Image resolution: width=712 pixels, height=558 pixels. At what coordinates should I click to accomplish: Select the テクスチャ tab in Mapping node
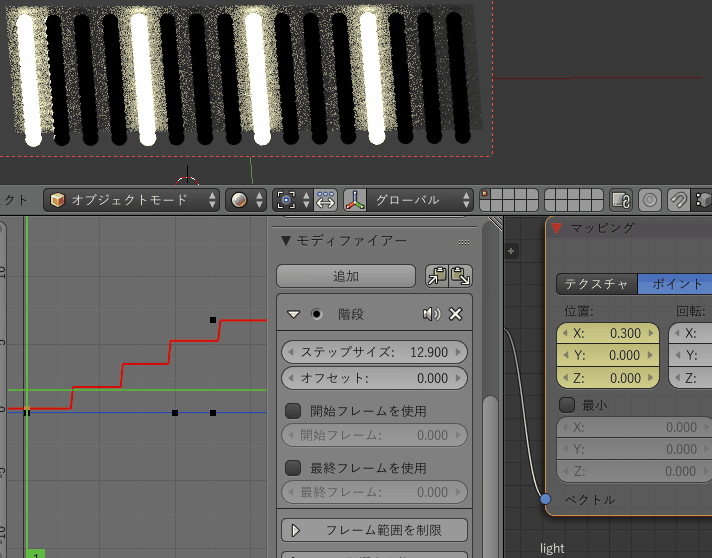point(597,284)
